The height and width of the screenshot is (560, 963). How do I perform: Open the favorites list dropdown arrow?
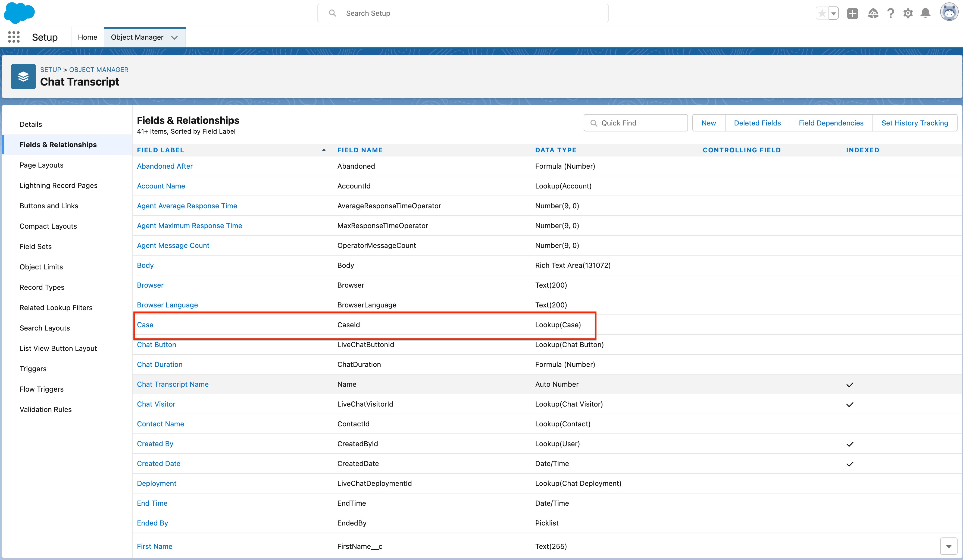click(833, 13)
